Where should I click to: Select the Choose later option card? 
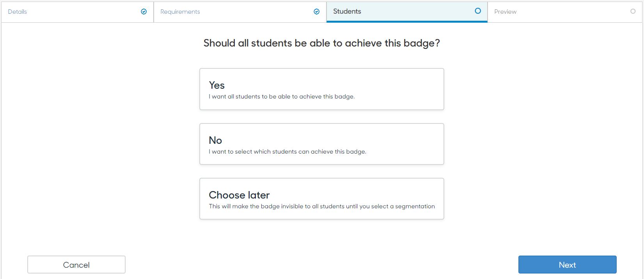coord(322,199)
